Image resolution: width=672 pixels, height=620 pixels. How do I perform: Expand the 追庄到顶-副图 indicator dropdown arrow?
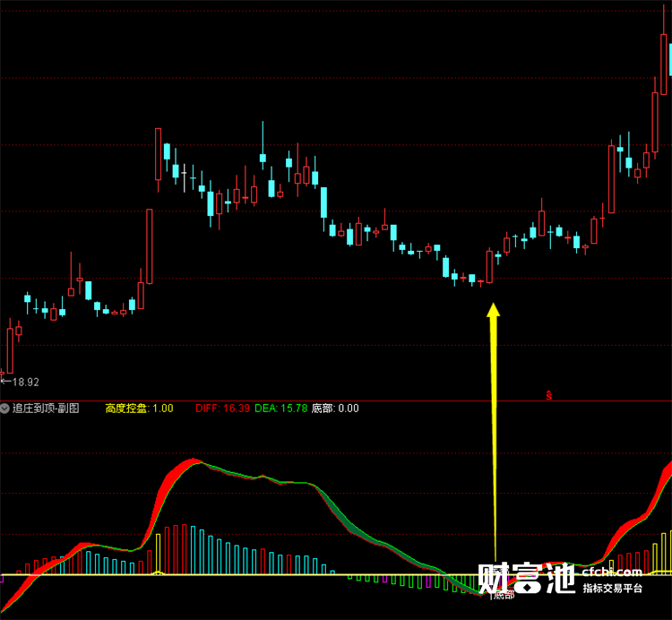[x=4, y=409]
